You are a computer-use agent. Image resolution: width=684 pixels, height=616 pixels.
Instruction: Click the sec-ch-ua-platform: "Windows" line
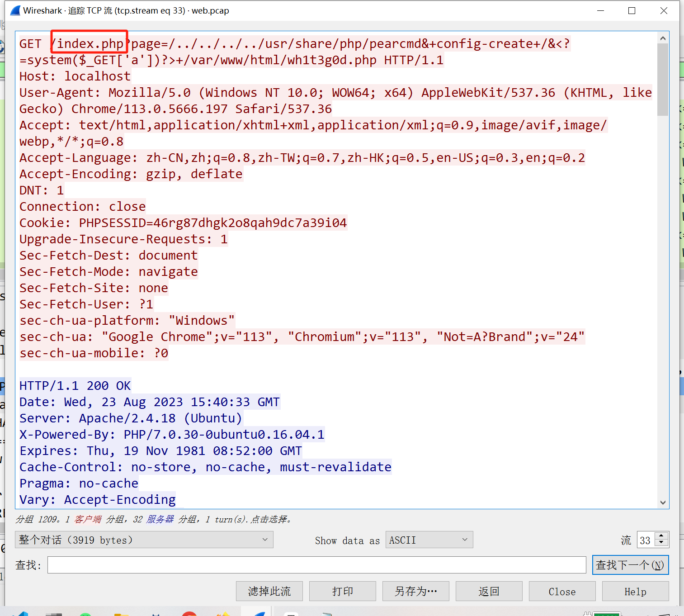click(127, 320)
